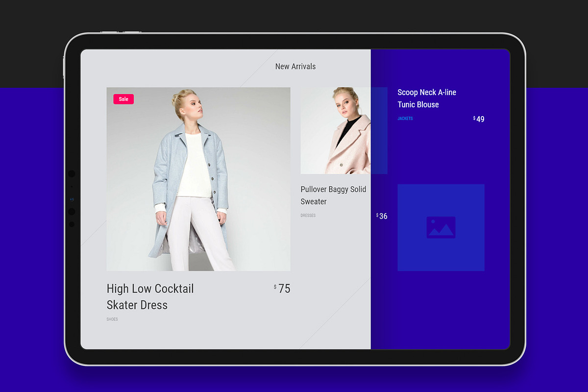
Task: Click the pink Sale badge
Action: [x=123, y=99]
